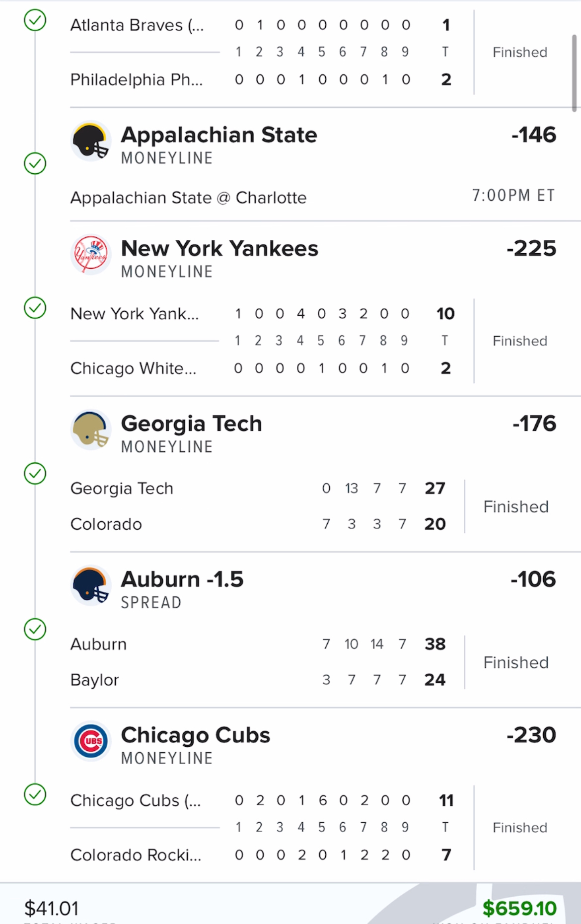The width and height of the screenshot is (581, 924).
Task: Tap the -230 Chicago Cubs odds
Action: click(531, 735)
